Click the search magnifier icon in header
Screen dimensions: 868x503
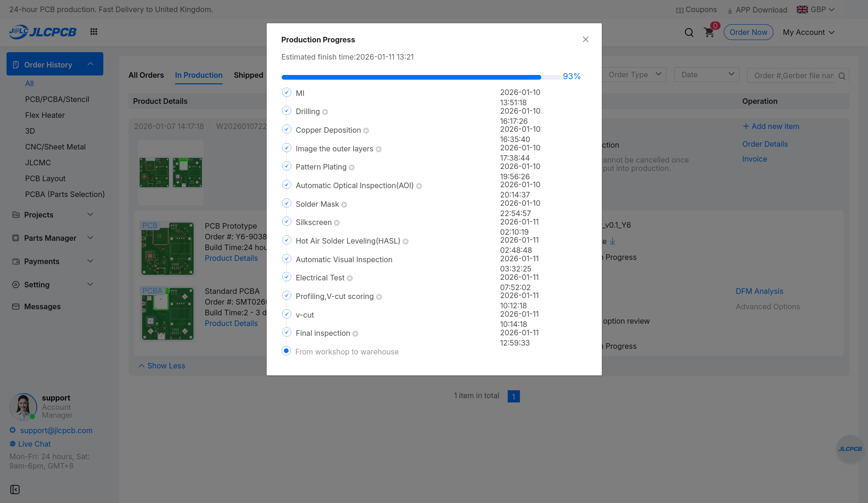coord(689,32)
